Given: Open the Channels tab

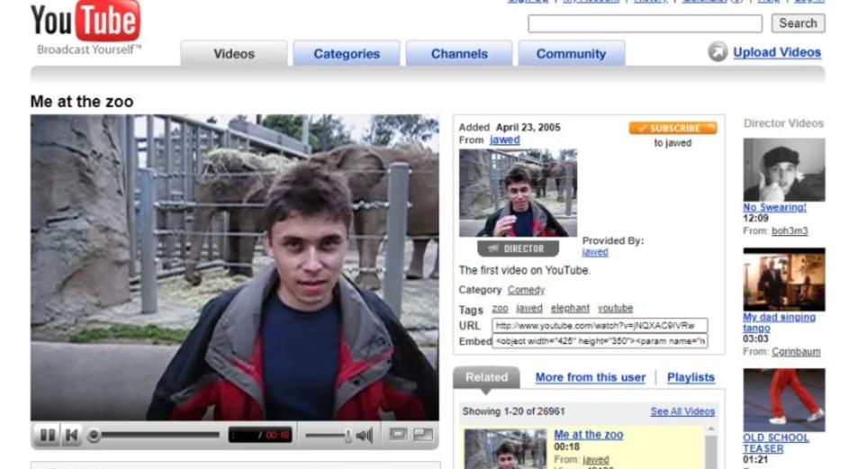Looking at the screenshot, I should [459, 54].
